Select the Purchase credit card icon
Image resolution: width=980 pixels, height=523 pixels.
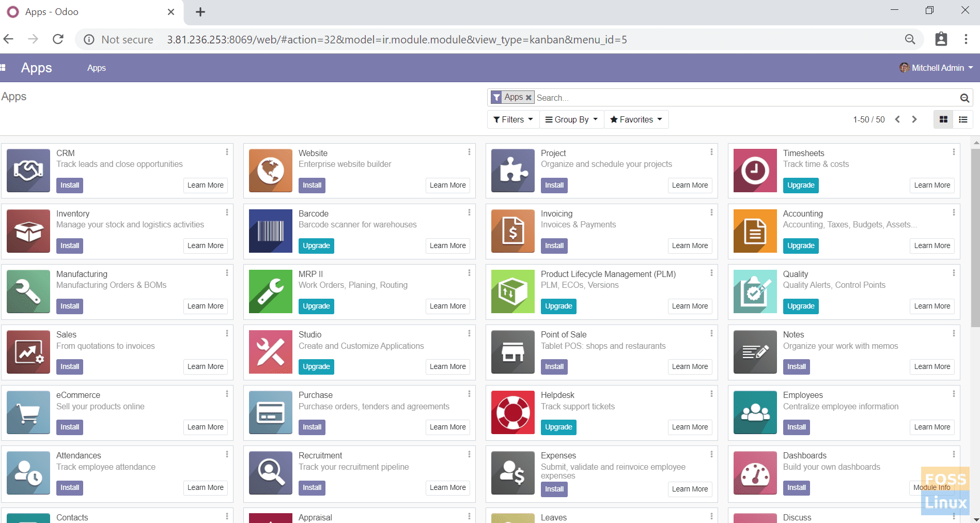271,412
